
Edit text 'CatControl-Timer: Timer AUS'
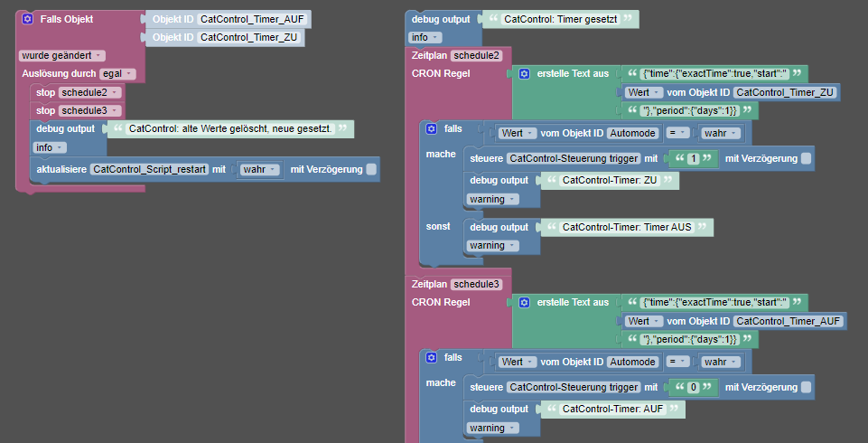[627, 227]
